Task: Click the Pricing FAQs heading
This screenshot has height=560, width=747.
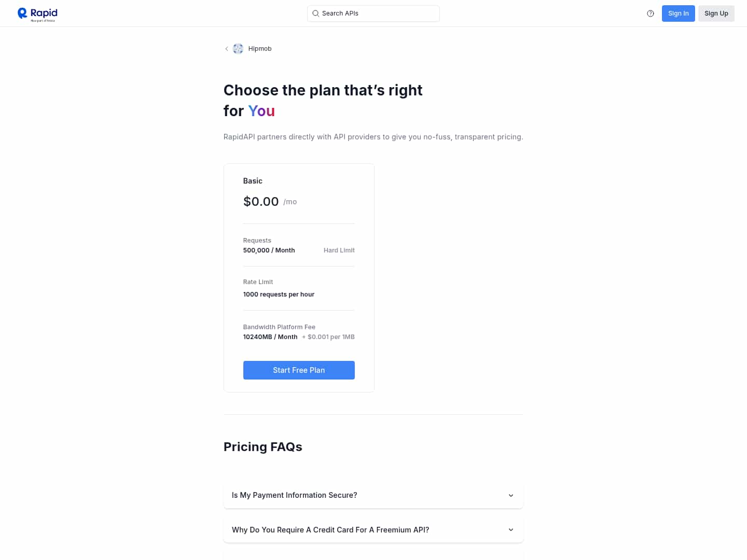Action: pos(262,447)
